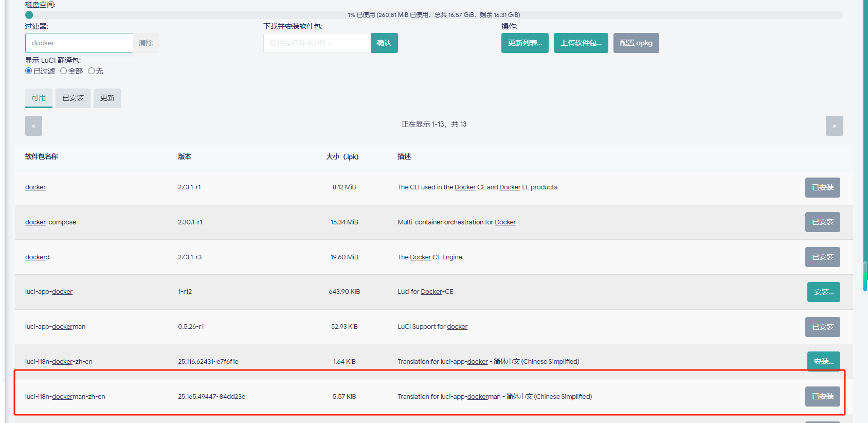868x423 pixels.
Task: Click version 27.3.1-r1 cell
Action: [x=189, y=187]
